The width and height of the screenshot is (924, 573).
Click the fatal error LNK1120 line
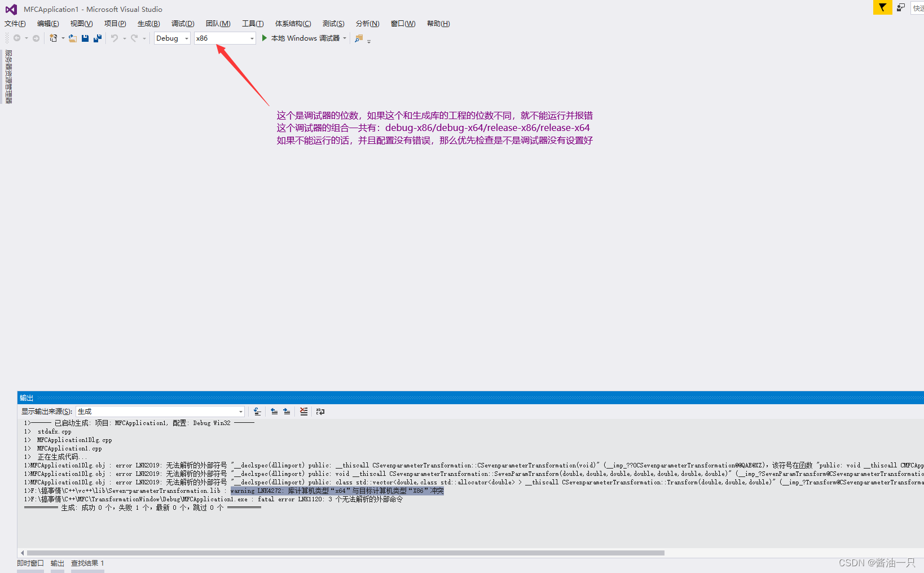tap(214, 500)
